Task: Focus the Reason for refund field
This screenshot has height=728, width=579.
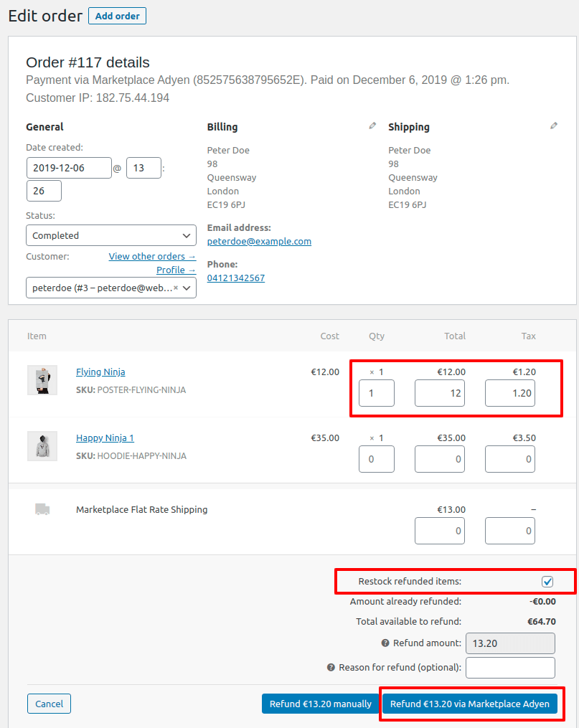Action: [x=510, y=668]
